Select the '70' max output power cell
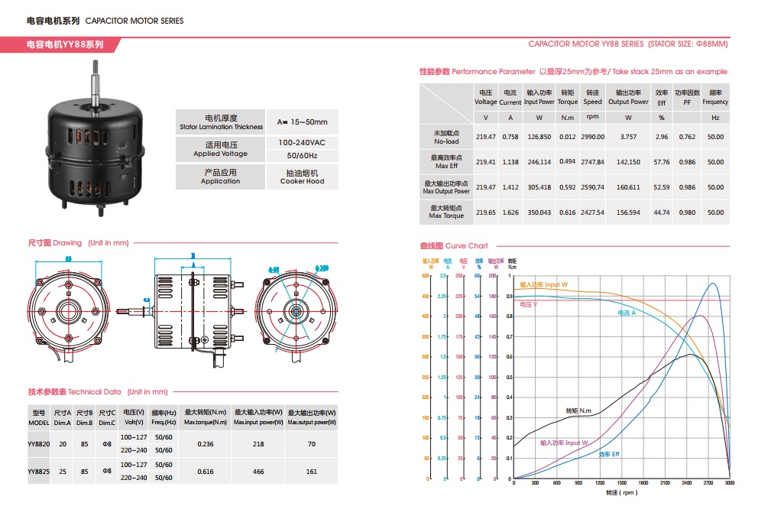 click(312, 444)
